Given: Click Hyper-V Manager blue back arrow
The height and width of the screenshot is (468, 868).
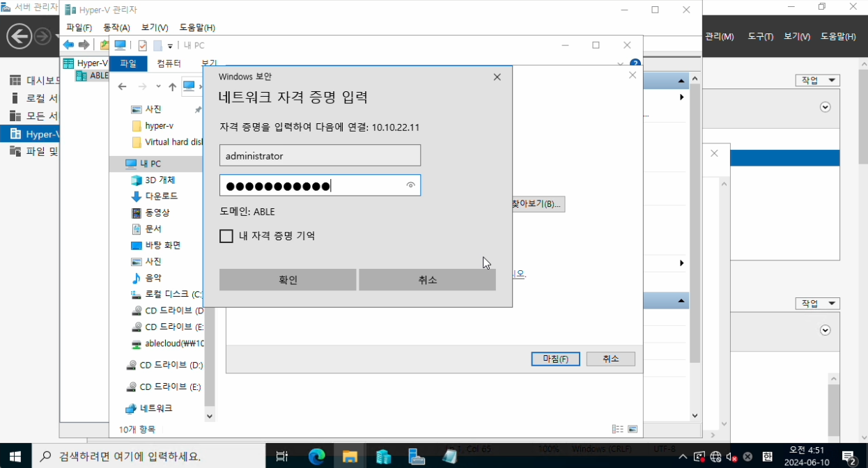Looking at the screenshot, I should pos(68,45).
